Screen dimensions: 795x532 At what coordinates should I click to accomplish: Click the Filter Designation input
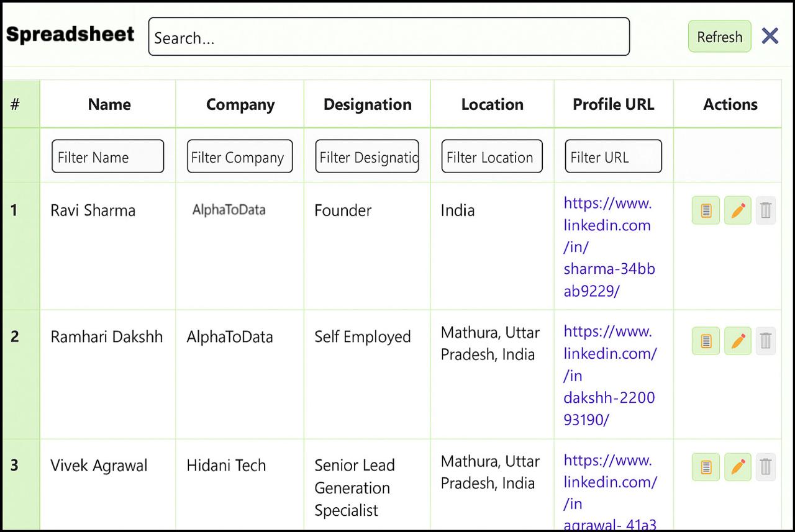click(x=367, y=156)
